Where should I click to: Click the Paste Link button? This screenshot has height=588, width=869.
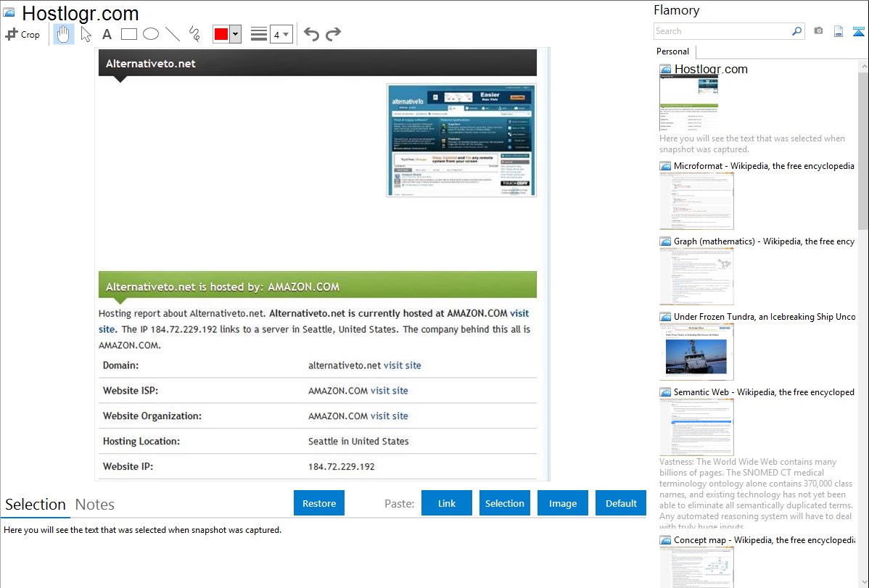[447, 503]
